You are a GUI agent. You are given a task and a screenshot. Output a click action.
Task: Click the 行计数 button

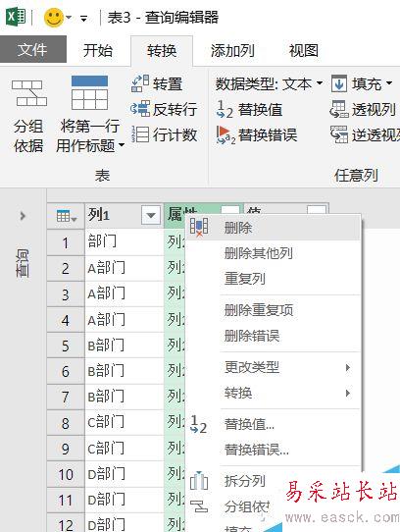[x=164, y=134]
